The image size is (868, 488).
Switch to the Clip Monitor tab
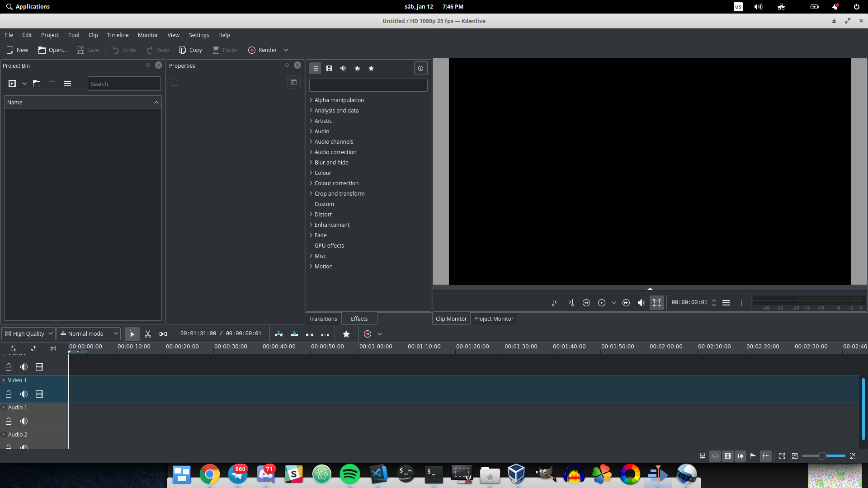451,319
